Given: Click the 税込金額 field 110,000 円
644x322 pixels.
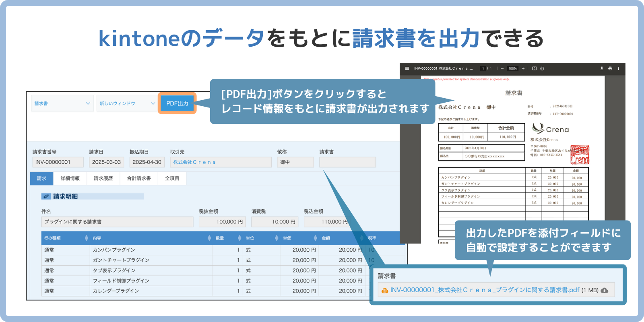Looking at the screenshot, I should point(327,222).
